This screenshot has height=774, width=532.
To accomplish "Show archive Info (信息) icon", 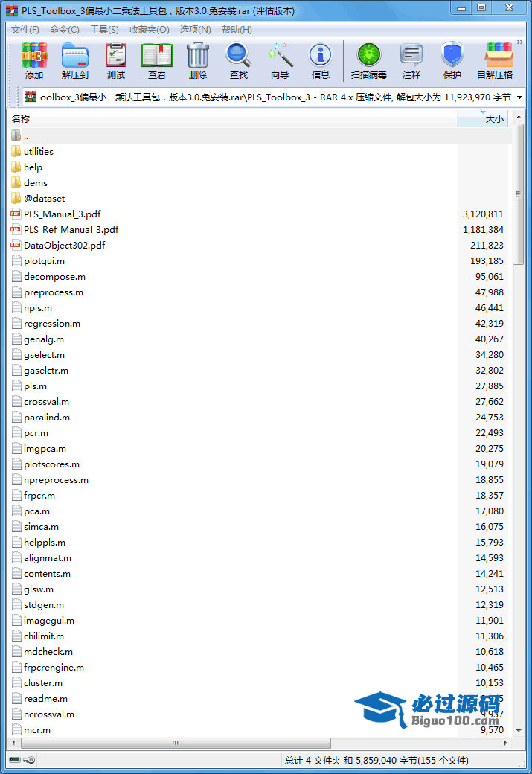I will tap(321, 60).
